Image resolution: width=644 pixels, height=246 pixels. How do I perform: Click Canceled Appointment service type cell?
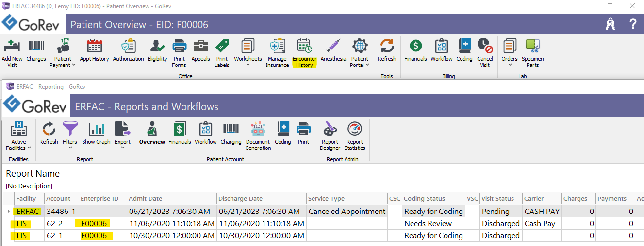tap(347, 211)
